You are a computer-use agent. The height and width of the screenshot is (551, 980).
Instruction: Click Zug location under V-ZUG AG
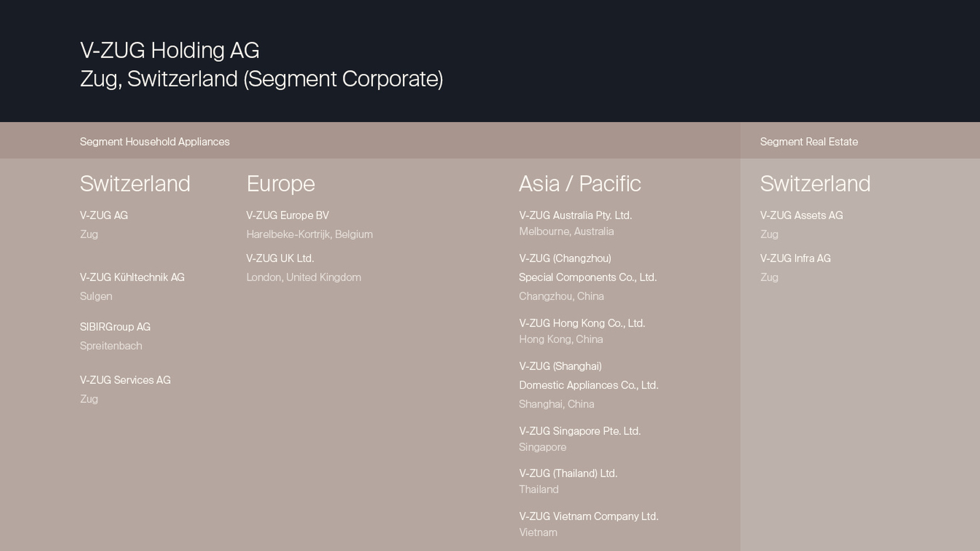click(89, 234)
